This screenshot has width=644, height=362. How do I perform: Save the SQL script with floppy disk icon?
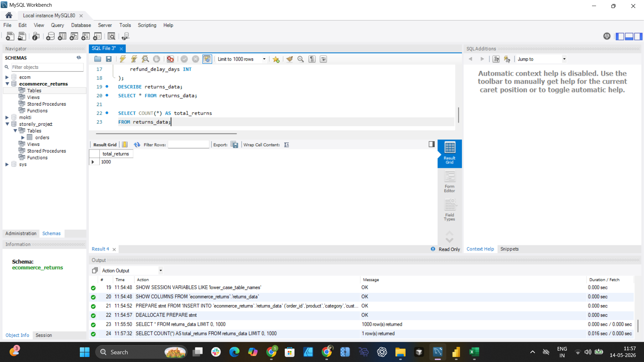pyautogui.click(x=109, y=59)
